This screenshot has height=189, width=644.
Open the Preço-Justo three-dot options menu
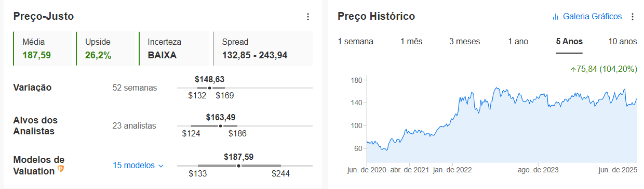click(307, 17)
